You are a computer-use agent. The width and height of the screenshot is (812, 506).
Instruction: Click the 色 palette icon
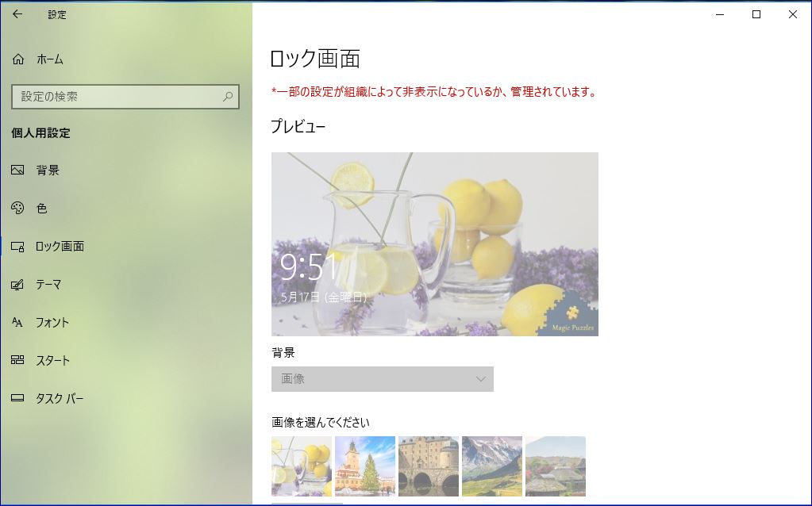pos(17,208)
